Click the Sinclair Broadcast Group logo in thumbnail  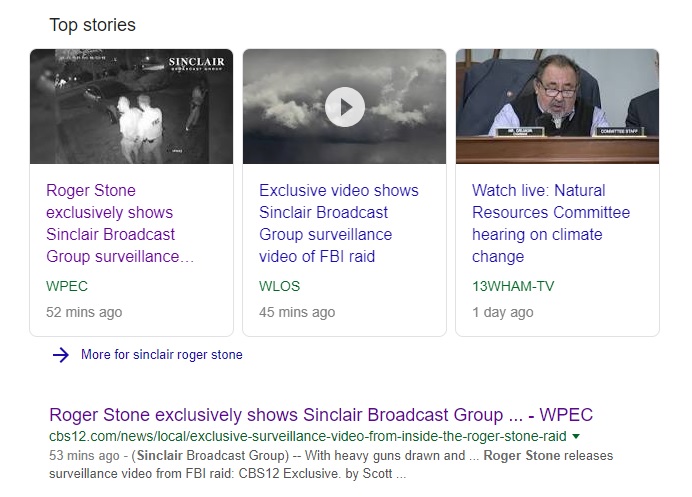[x=197, y=65]
